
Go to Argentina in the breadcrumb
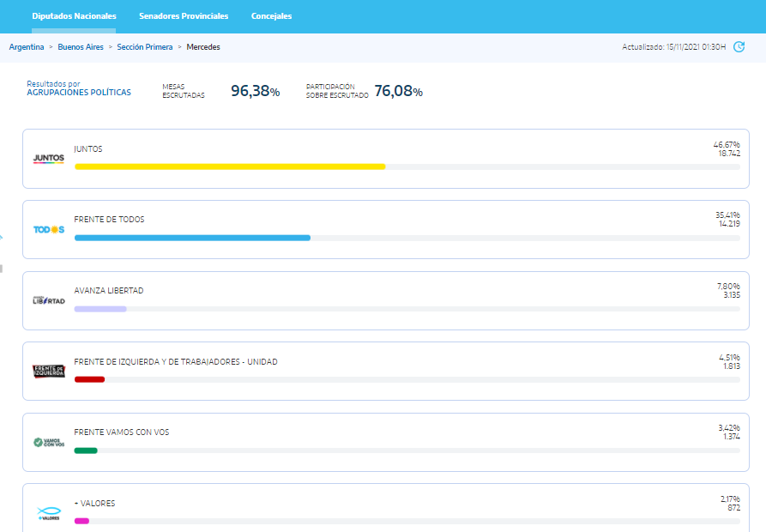click(27, 47)
